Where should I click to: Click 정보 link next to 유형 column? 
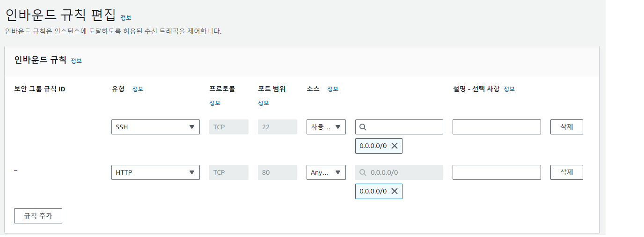pyautogui.click(x=138, y=89)
